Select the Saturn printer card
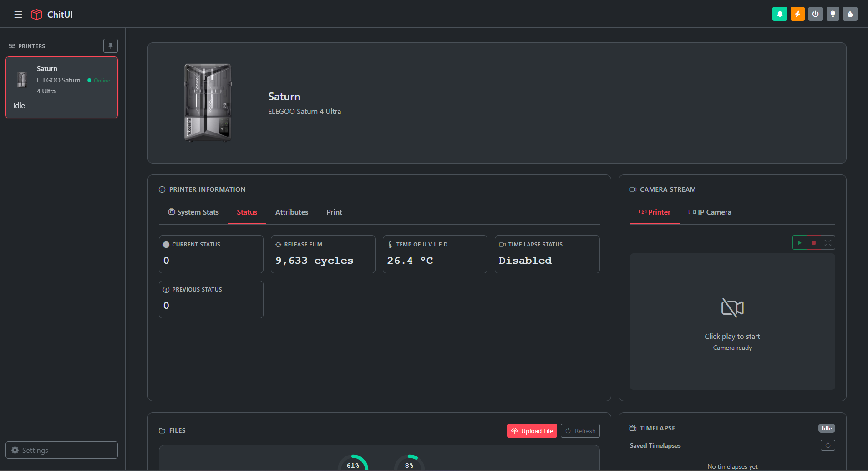The height and width of the screenshot is (471, 868). 61,87
